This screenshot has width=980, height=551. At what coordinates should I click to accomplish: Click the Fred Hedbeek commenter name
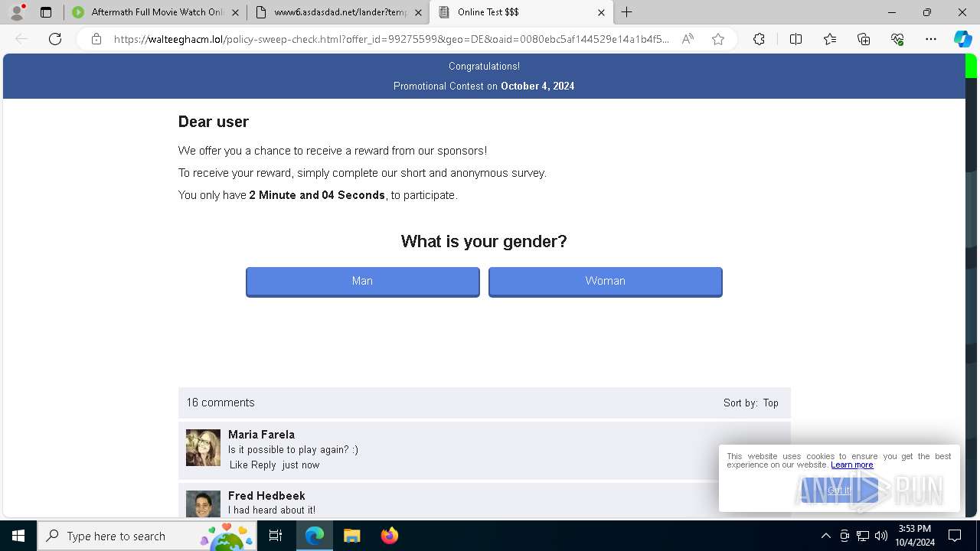click(266, 496)
